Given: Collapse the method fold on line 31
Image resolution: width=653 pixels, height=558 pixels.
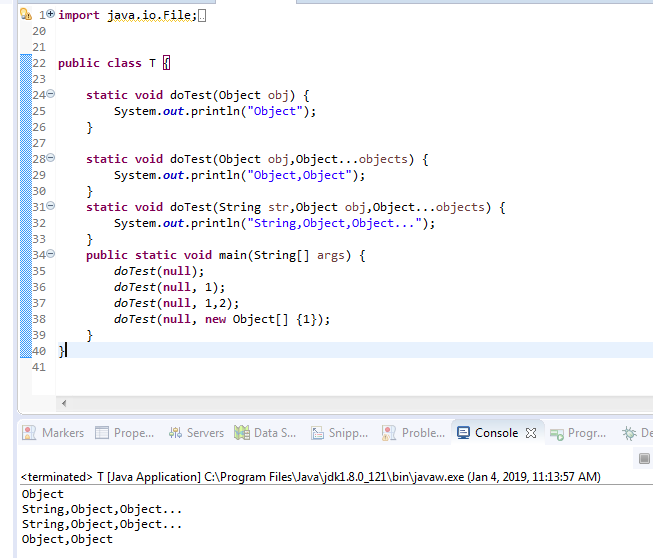Looking at the screenshot, I should coord(50,206).
